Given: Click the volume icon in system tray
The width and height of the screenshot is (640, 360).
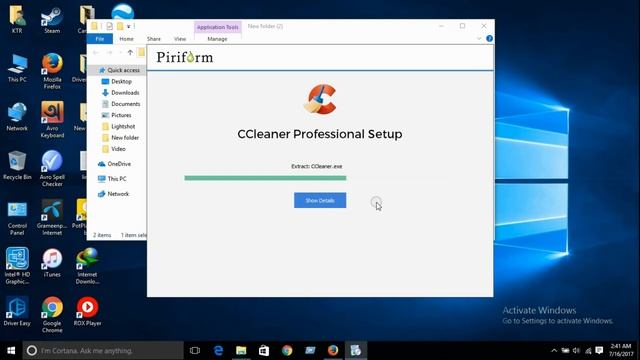Looking at the screenshot, I should click(576, 351).
